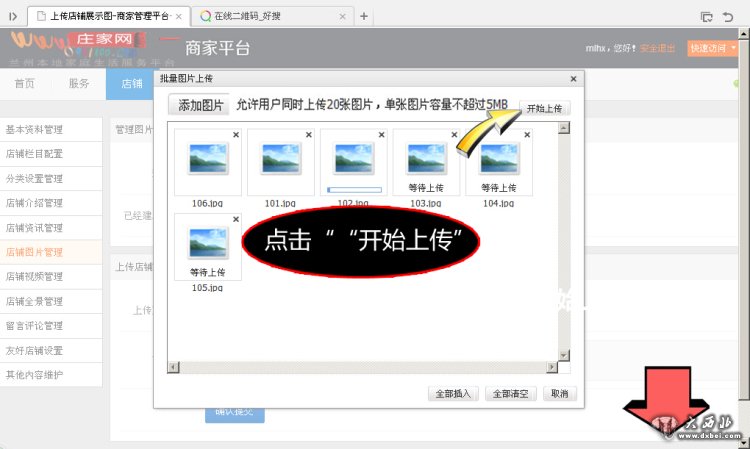Open the 快速访问 dropdown
The image size is (750, 449).
716,48
